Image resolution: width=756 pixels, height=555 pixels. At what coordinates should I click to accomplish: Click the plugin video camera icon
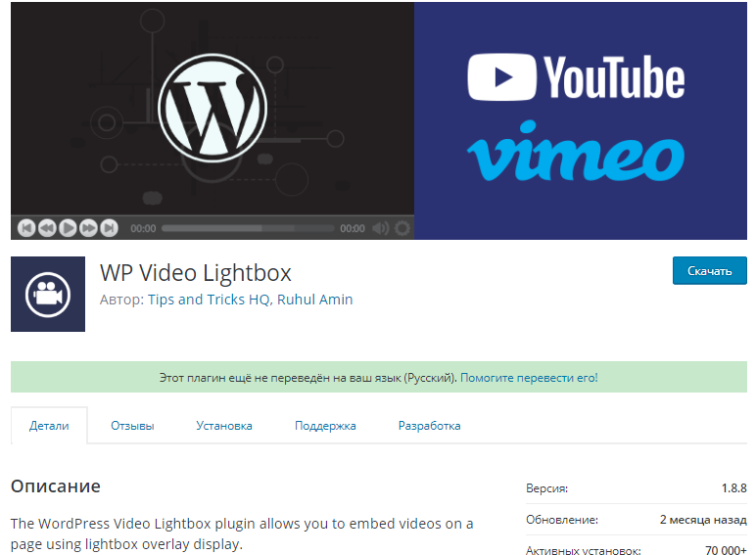pyautogui.click(x=48, y=295)
